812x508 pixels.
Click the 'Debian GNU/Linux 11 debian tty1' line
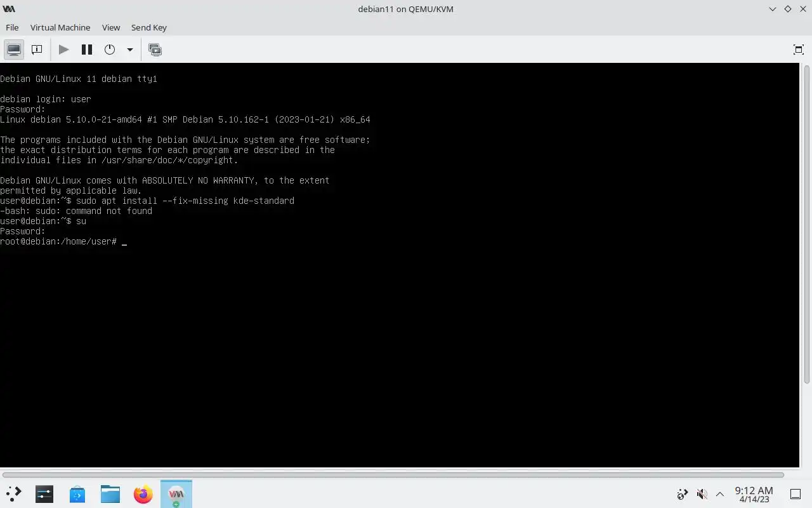coord(79,79)
